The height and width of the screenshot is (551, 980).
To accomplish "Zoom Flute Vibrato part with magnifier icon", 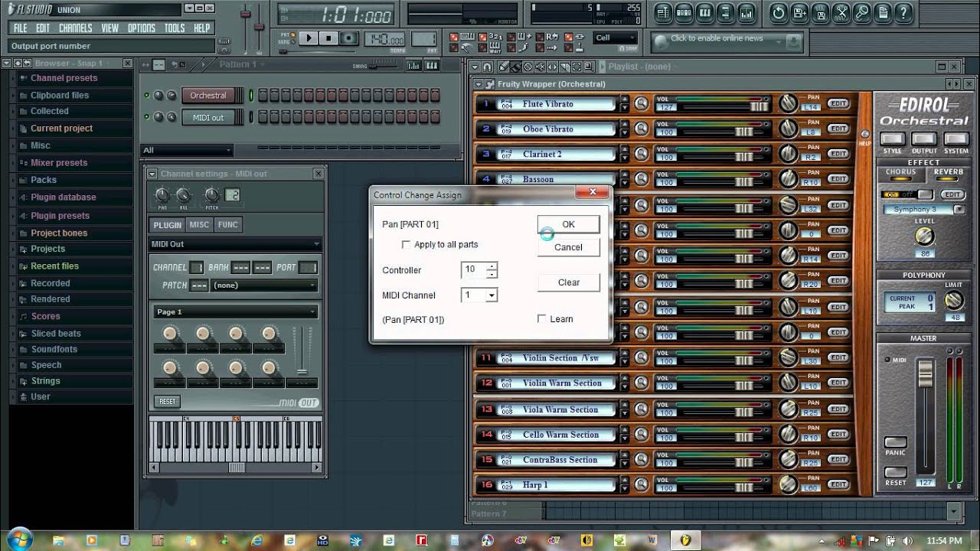I will tap(642, 103).
